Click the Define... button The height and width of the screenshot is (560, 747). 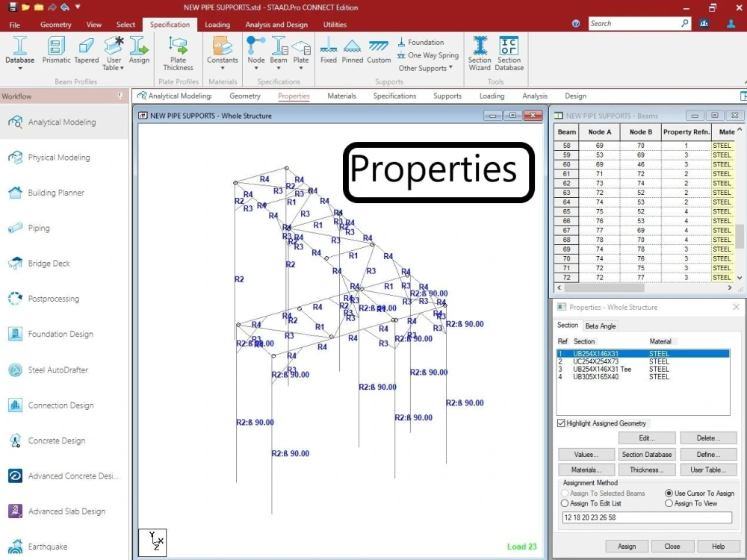coord(708,454)
